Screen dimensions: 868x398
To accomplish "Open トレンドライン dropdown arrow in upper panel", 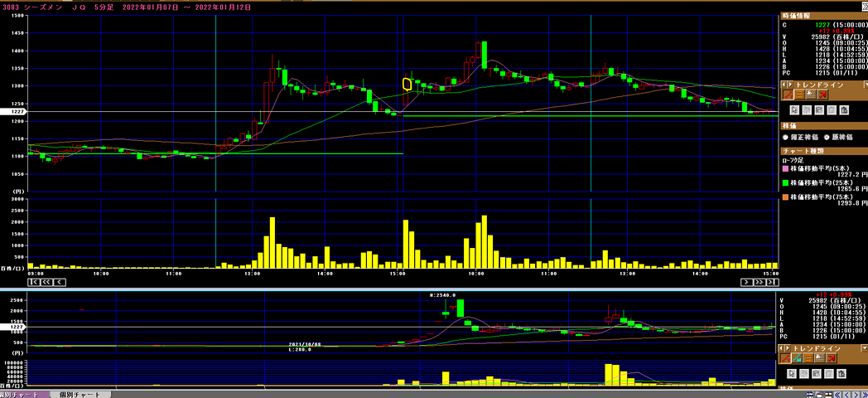I will [866, 85].
